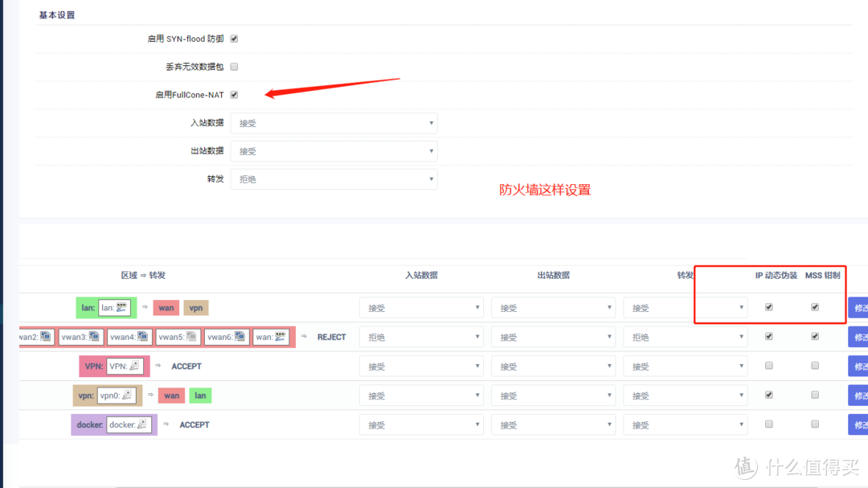This screenshot has width=868, height=488.
Task: Disable the 启用 SYN-flood 防御 checkbox
Action: (233, 39)
